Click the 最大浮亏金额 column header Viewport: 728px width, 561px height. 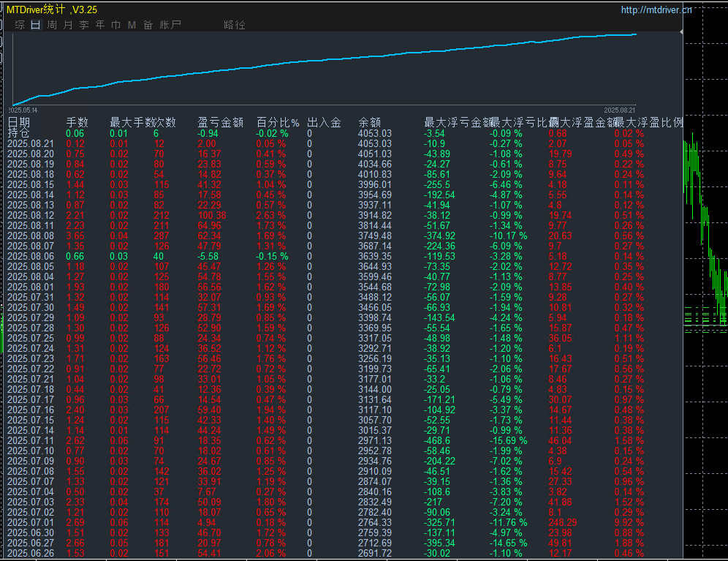click(458, 122)
